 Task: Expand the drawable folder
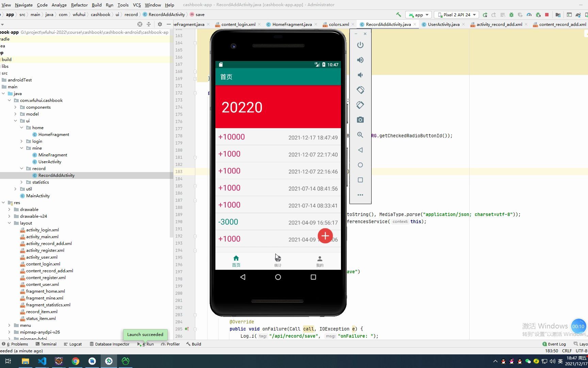pos(9,209)
